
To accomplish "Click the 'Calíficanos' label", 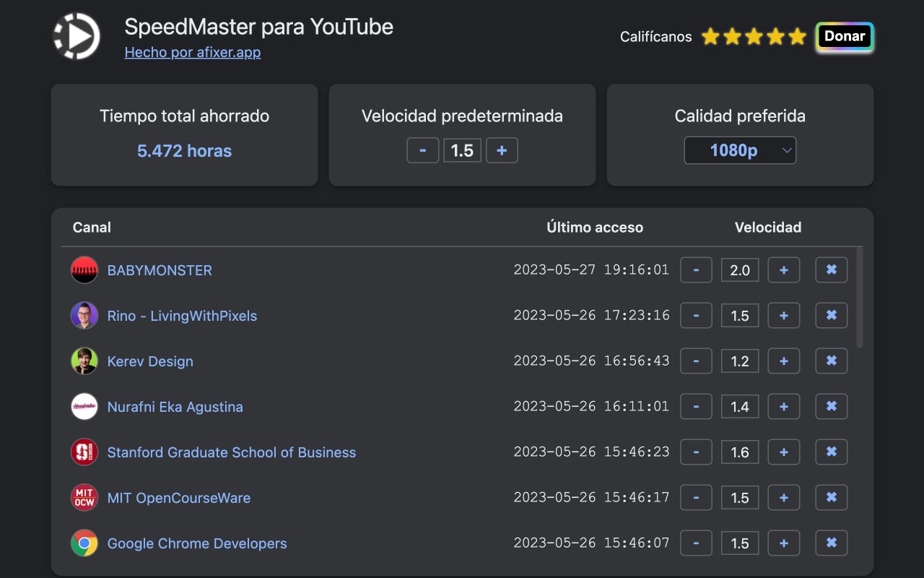I will (x=655, y=37).
